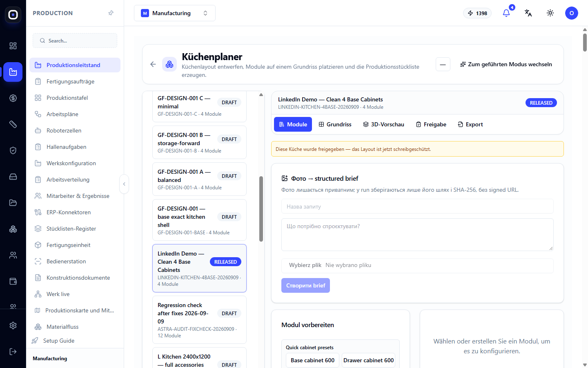Viewport: 588px width, 368px height.
Task: Switch to the Grundriss tab
Action: point(335,124)
